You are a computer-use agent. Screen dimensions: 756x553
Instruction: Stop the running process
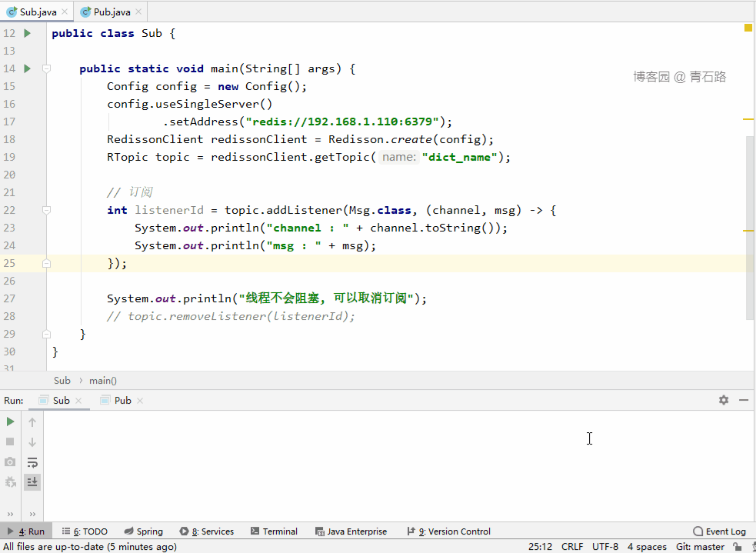coord(10,441)
